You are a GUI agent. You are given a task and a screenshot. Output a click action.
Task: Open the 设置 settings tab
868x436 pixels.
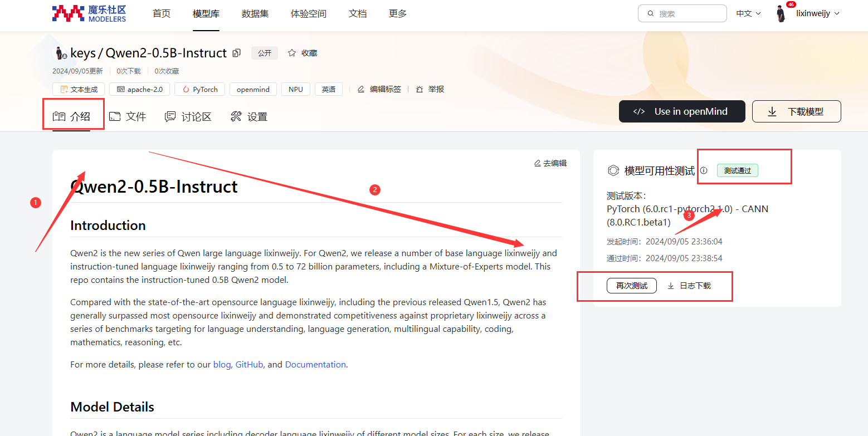[x=249, y=116]
